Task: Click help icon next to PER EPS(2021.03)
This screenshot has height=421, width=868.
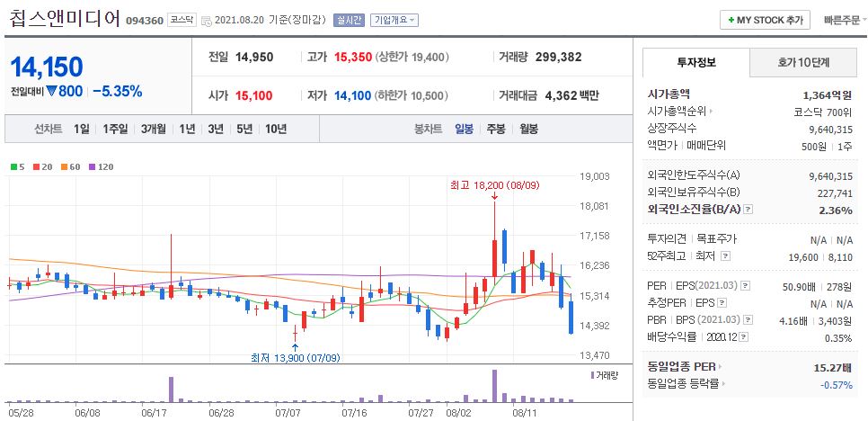Action: pyautogui.click(x=746, y=286)
